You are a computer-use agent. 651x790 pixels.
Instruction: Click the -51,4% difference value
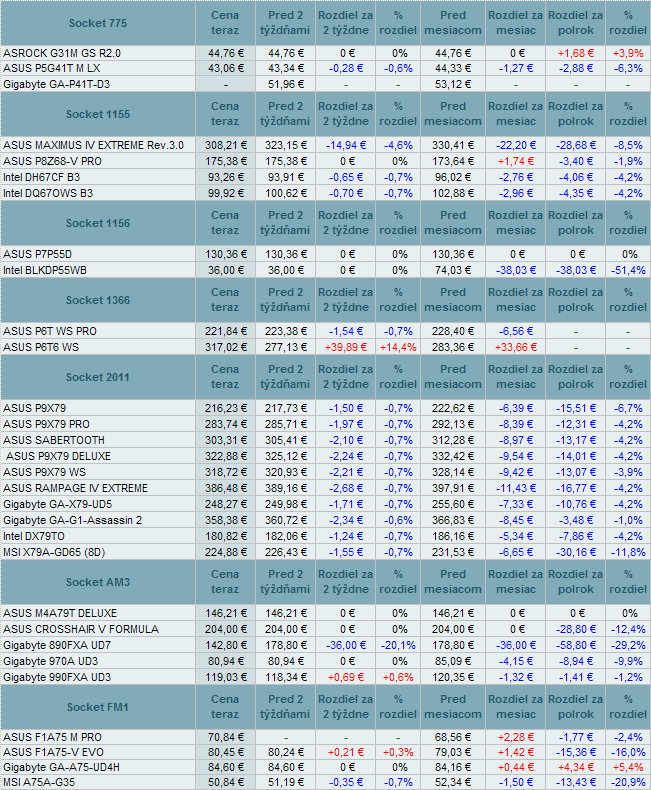point(628,271)
